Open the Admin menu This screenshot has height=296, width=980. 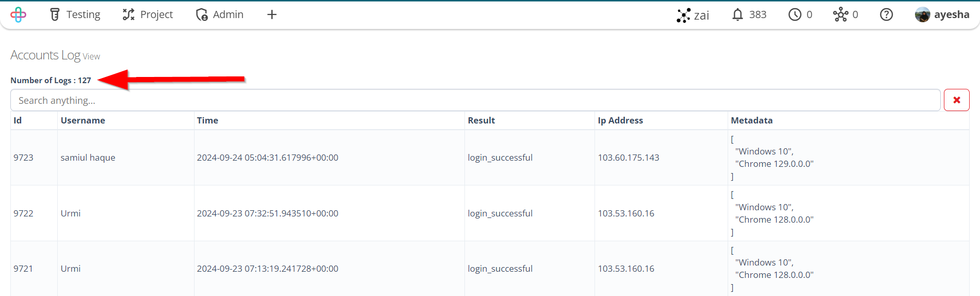click(220, 14)
